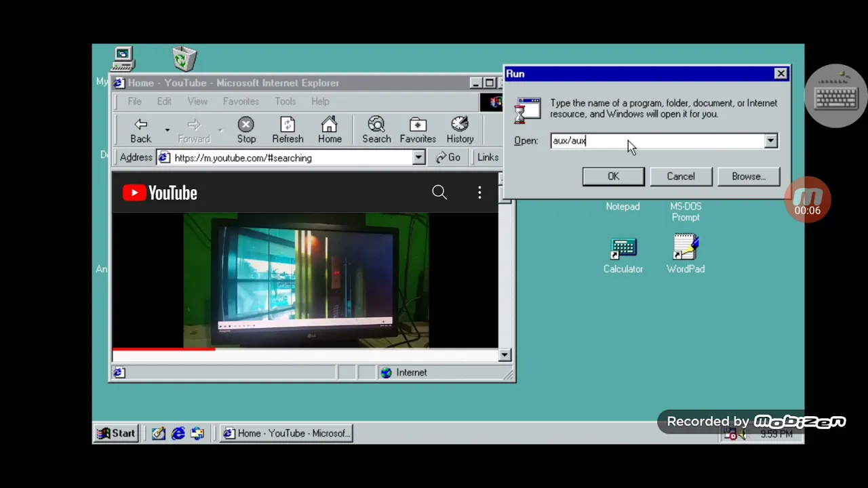This screenshot has height=488, width=868.
Task: Click the status bar page icon
Action: tap(119, 373)
